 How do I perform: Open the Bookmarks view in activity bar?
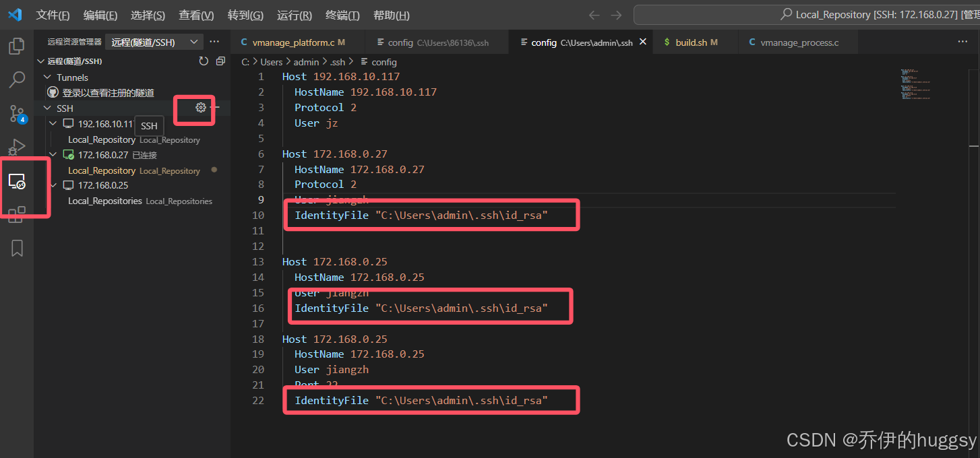pyautogui.click(x=17, y=248)
